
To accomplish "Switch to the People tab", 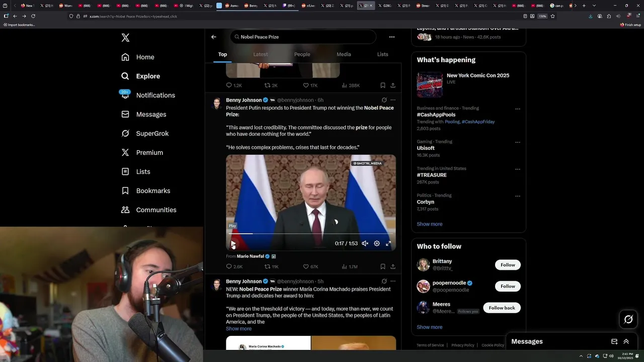I will pos(302,54).
